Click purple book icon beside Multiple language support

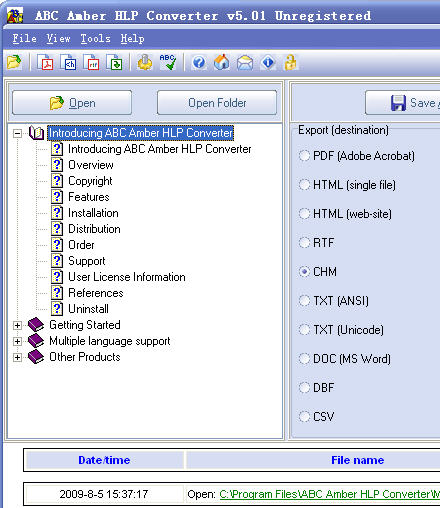pyautogui.click(x=36, y=341)
